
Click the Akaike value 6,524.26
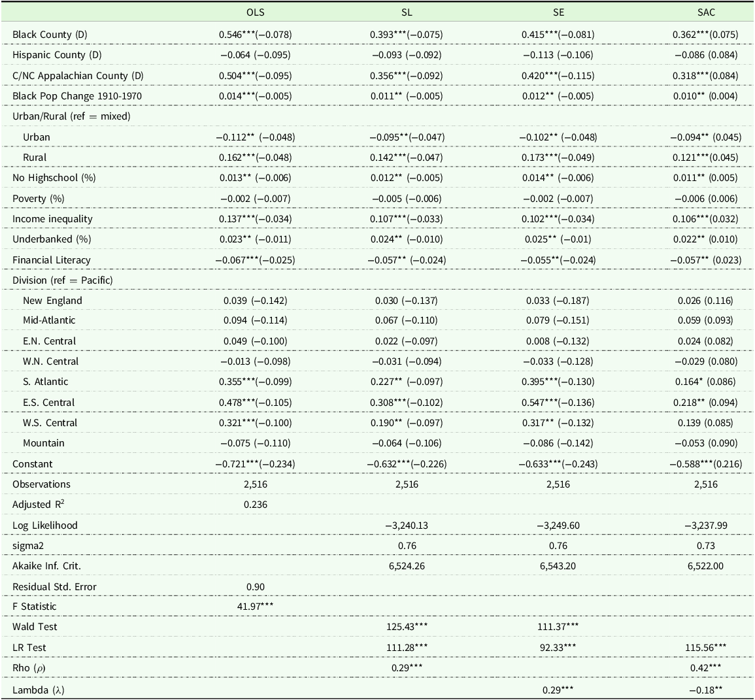[x=407, y=566]
